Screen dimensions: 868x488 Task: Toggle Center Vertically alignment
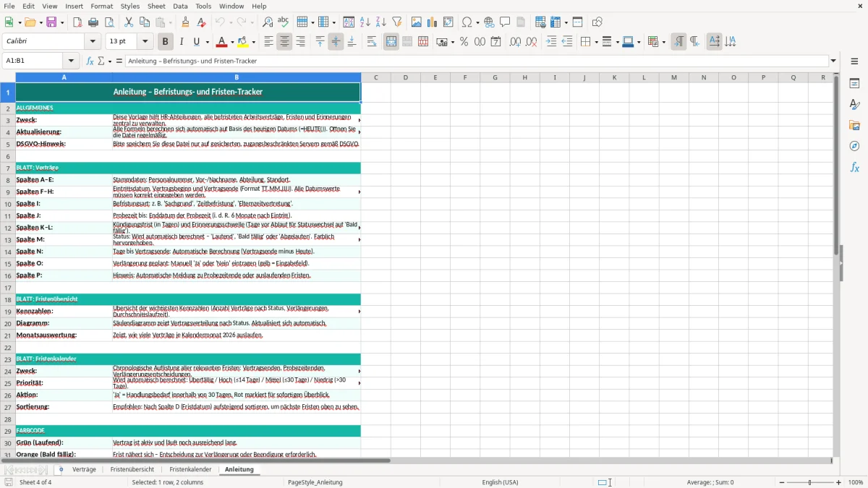[x=336, y=42]
